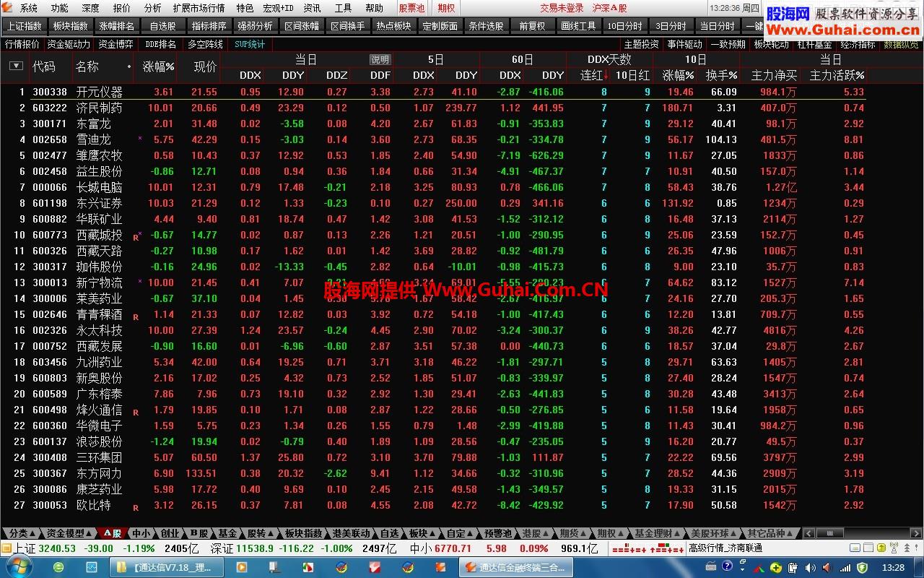Switch to the SUP统计 tab

pos(250,44)
